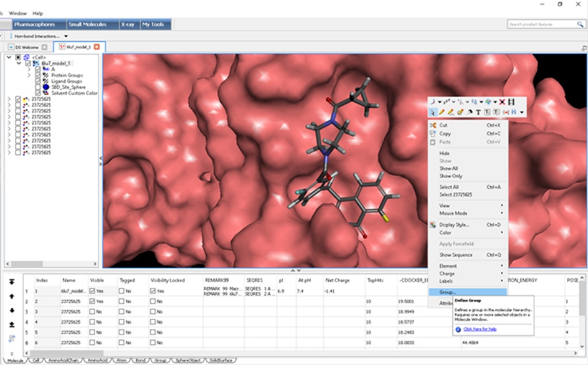This screenshot has width=588, height=365.
Task: Toggle Visible checkbox in table row 3
Action: pos(92,311)
